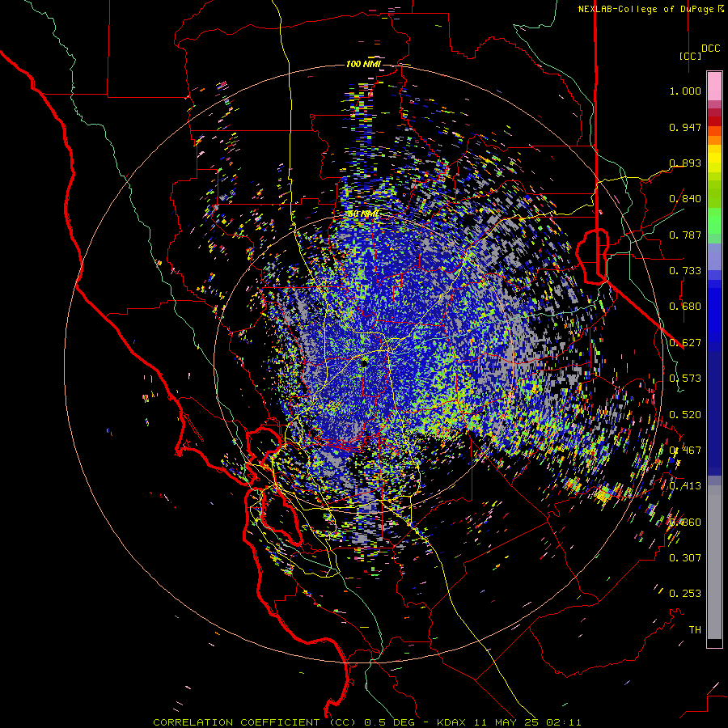Click the TH threshold label on the scale

point(695,630)
